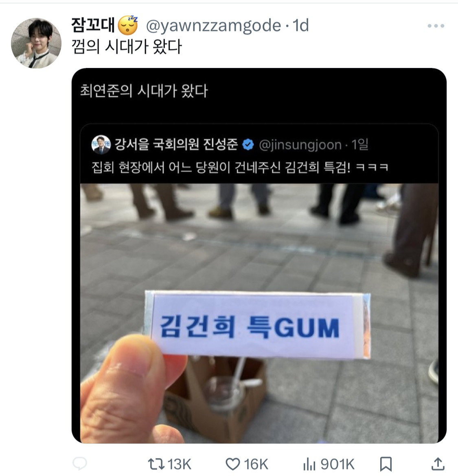Retweet using the 13K arrows icon

156,464
